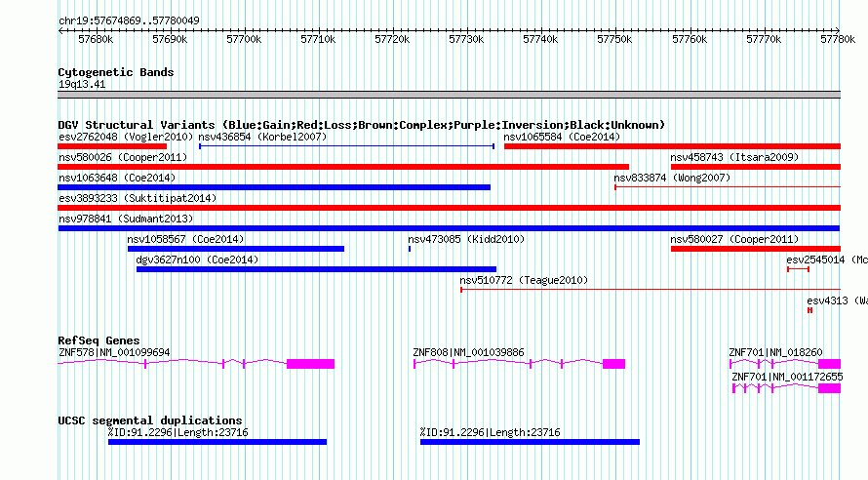Select the small esv4313 red marker
Screen dimensions: 868x480
809,310
